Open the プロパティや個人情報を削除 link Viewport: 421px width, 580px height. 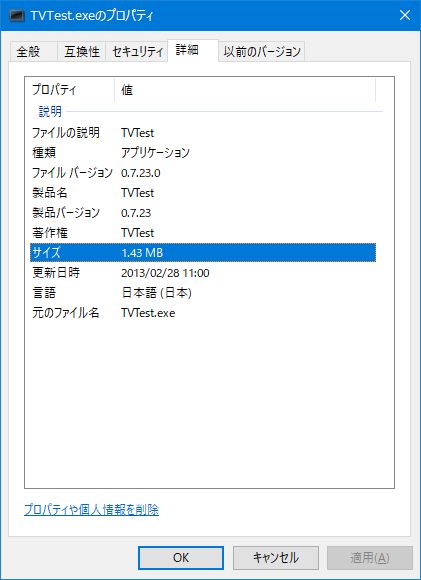click(x=91, y=510)
